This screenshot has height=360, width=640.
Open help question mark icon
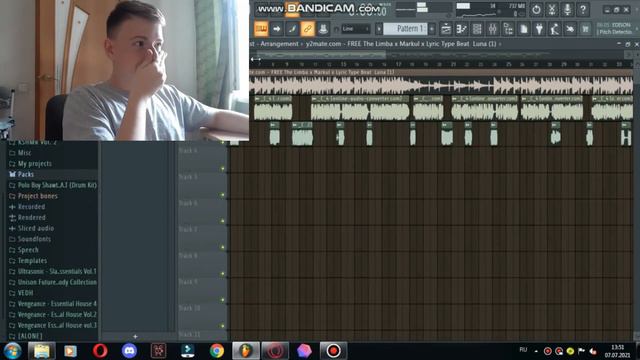pos(583,9)
